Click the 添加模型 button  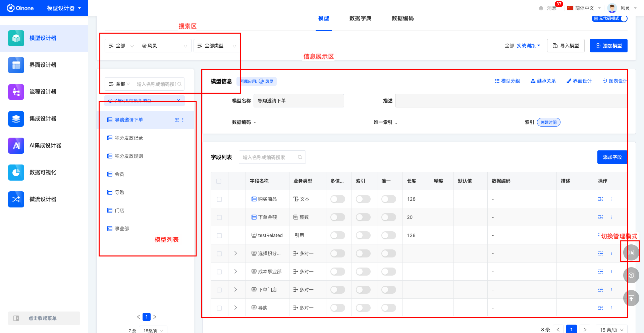click(x=608, y=46)
